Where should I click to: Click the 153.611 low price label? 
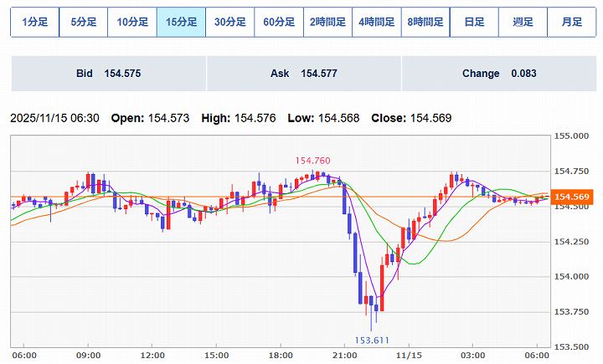(373, 341)
